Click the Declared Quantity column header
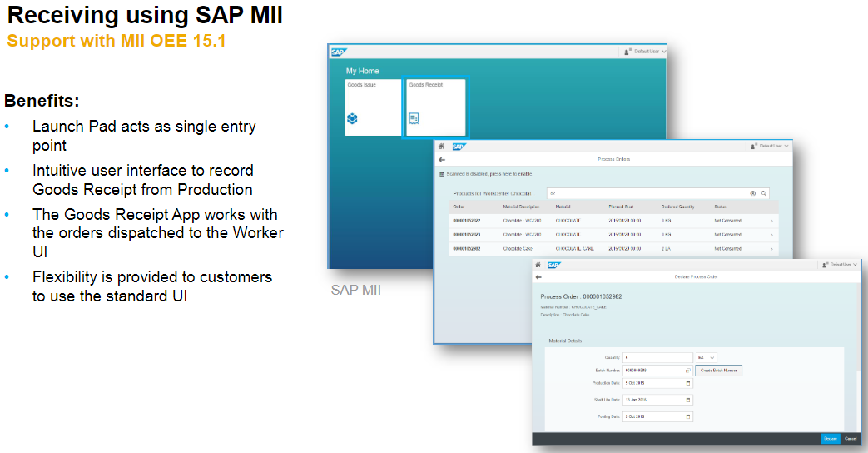 point(677,207)
